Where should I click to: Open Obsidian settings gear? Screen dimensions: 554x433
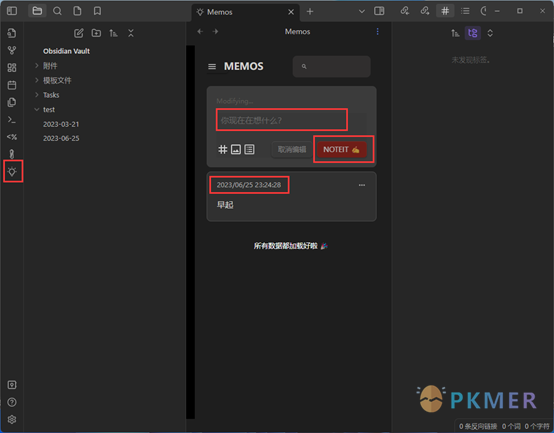pos(12,419)
